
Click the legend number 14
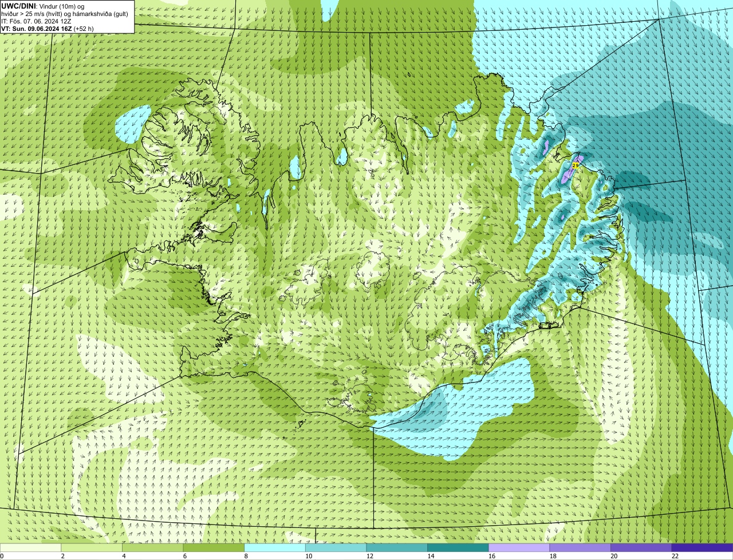431,555
